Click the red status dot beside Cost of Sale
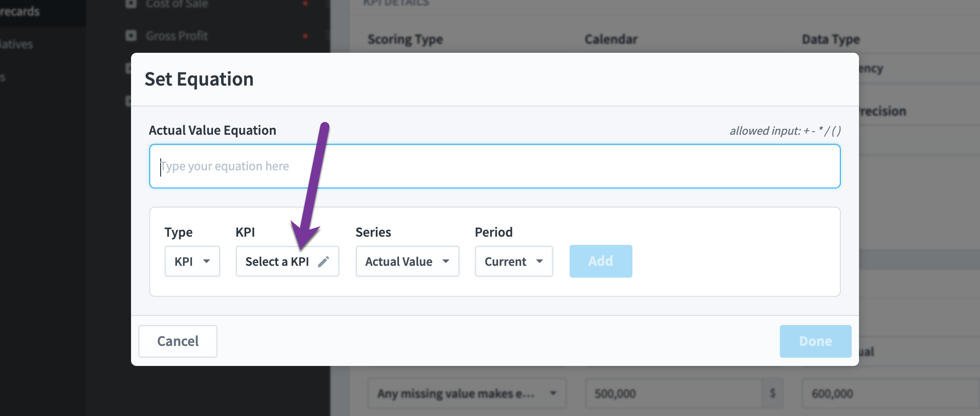The height and width of the screenshot is (416, 980). (305, 4)
